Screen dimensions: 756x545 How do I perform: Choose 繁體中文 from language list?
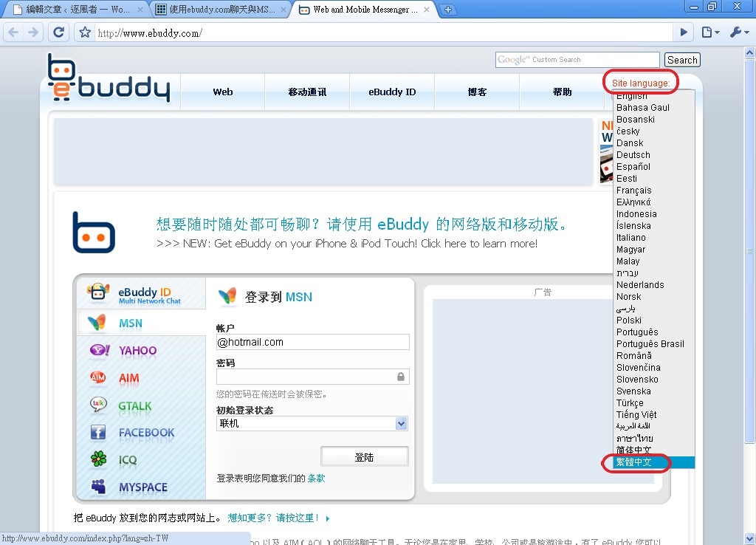(x=654, y=462)
